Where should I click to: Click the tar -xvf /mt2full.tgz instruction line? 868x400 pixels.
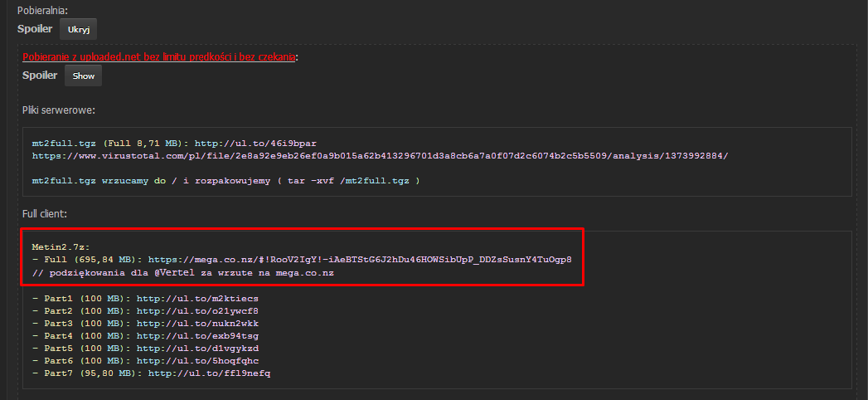(x=225, y=181)
